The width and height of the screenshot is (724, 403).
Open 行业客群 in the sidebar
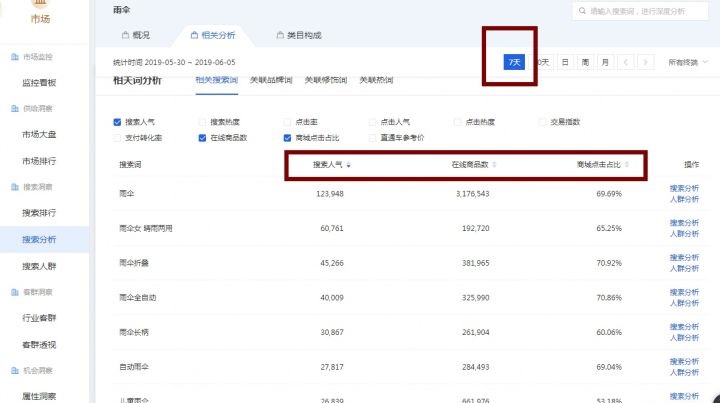point(39,318)
